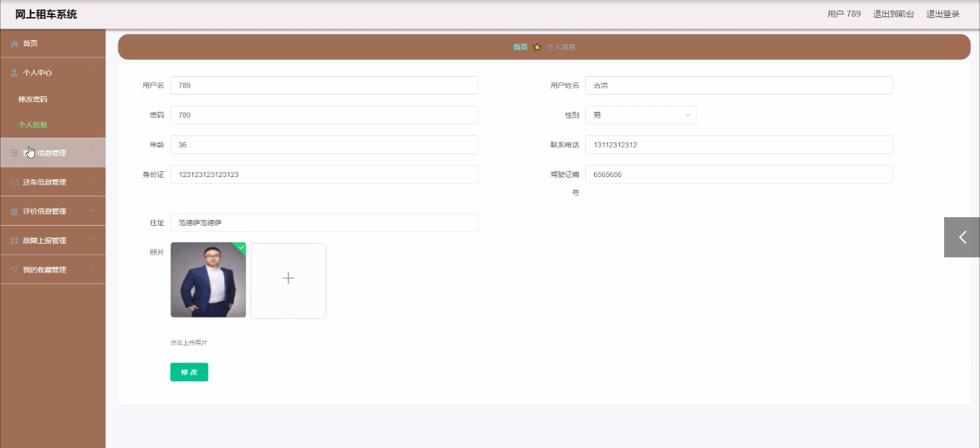
Task: Click the grid icon beside 故障上报管理
Action: coord(14,241)
